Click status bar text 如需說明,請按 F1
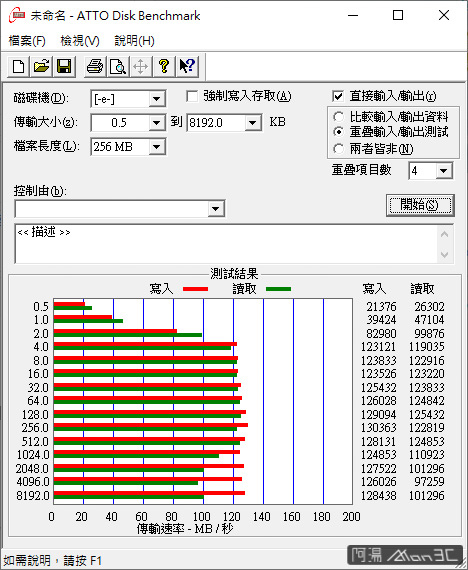 53,561
